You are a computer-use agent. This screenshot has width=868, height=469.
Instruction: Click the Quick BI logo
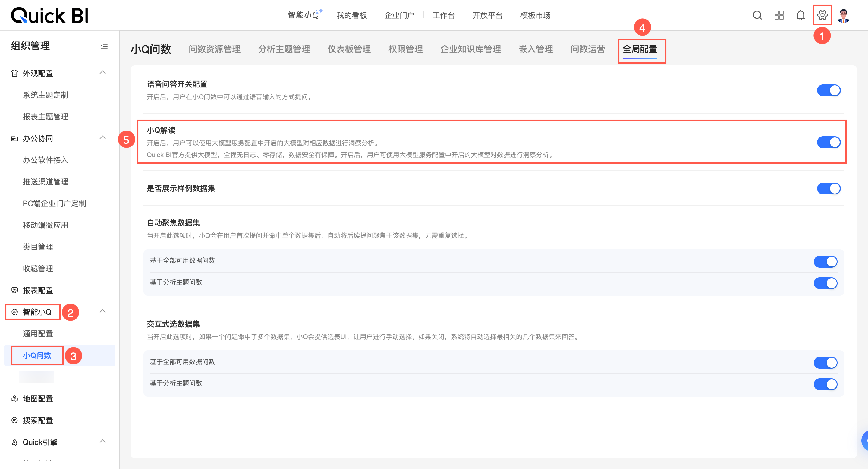pos(49,15)
